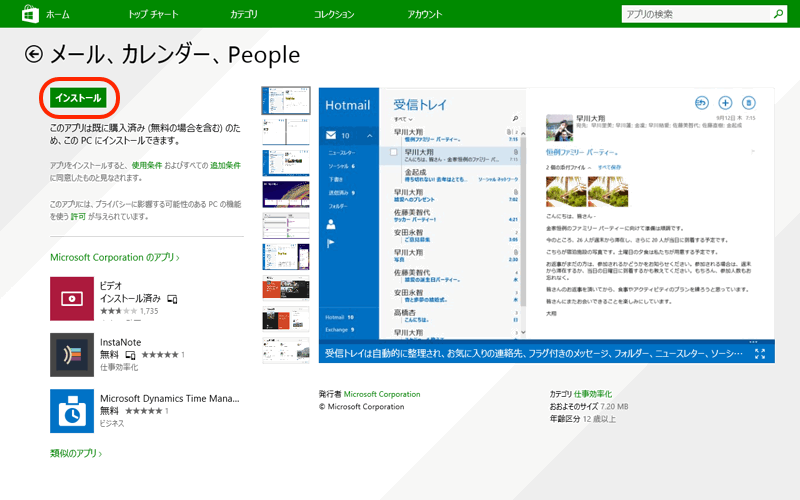Click the fullscreen expand icon on the screenshot
The image size is (800, 500).
761,353
